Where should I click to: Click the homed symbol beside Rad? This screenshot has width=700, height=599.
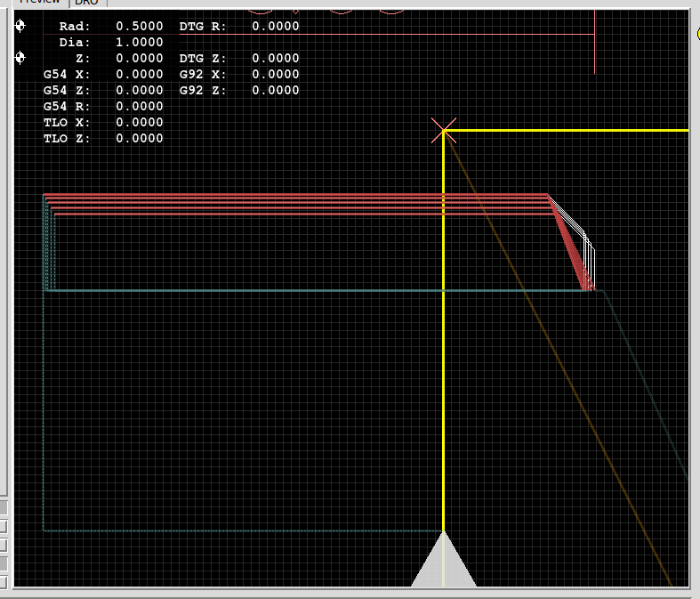[x=20, y=26]
